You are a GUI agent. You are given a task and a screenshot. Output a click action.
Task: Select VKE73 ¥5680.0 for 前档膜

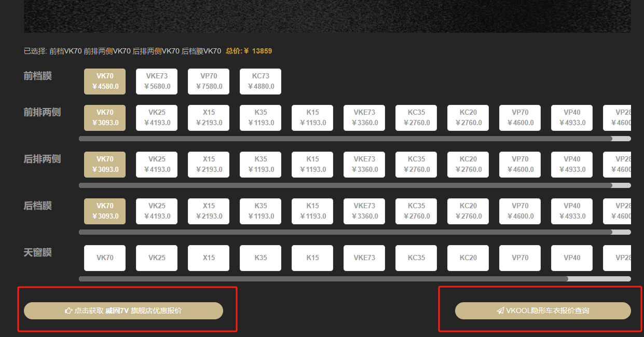(x=157, y=82)
